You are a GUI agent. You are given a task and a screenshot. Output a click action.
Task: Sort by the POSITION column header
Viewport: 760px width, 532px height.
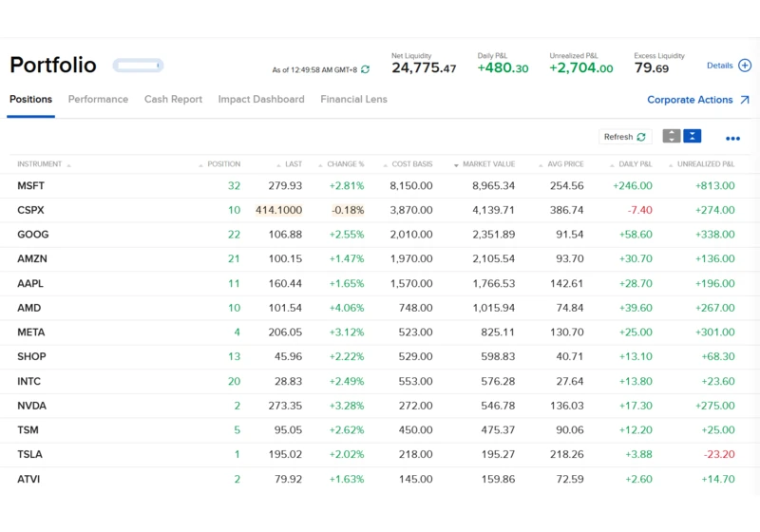[x=223, y=164]
